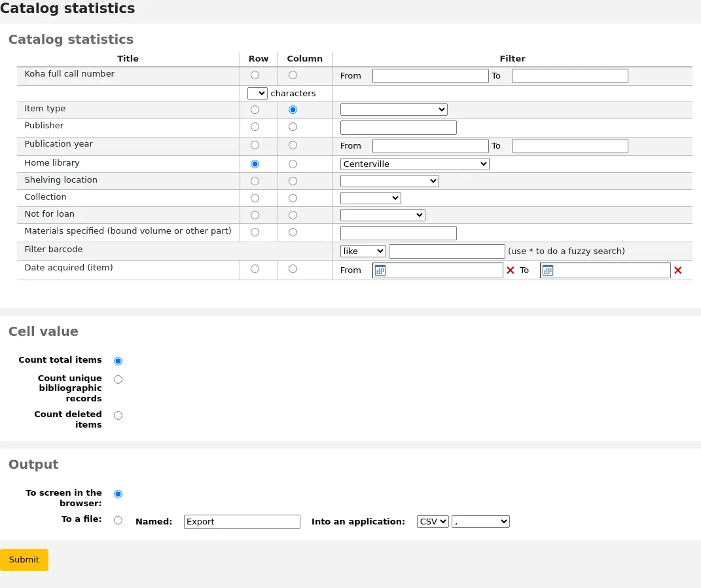The image size is (701, 588).
Task: Open calendar icon in Date acquired From field
Action: click(x=380, y=270)
